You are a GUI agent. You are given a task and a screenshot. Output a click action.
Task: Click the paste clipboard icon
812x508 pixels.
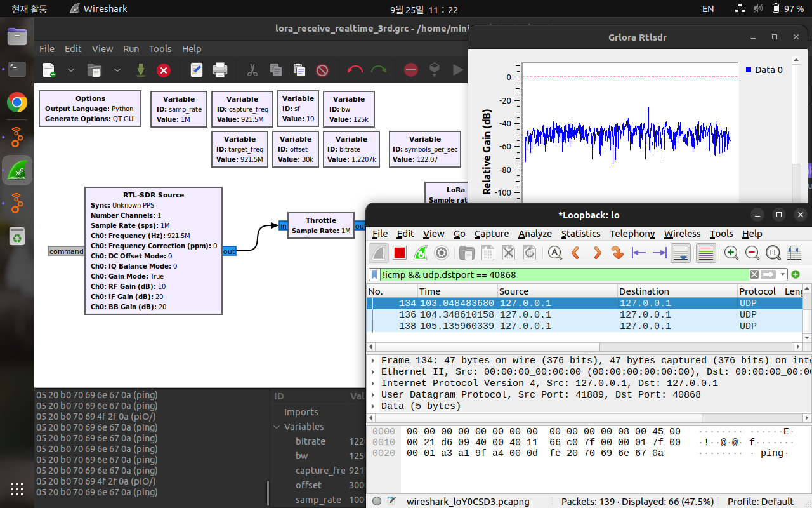click(x=299, y=70)
